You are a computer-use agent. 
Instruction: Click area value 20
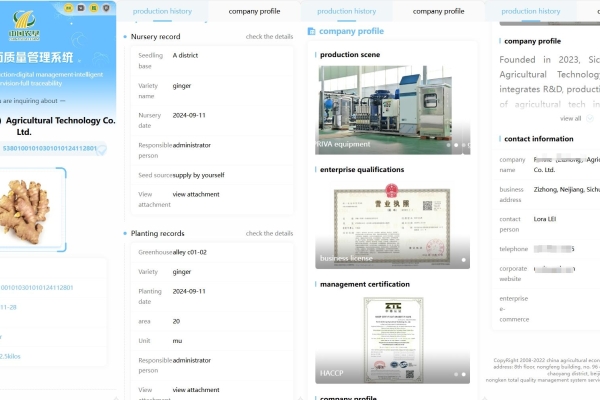click(x=176, y=322)
